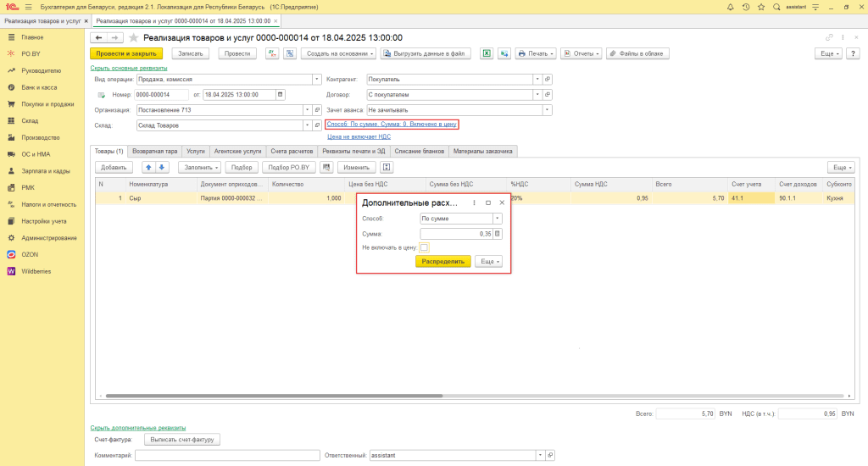This screenshot has height=466, width=868.
Task: Expand Контрагент dropdown
Action: 537,79
